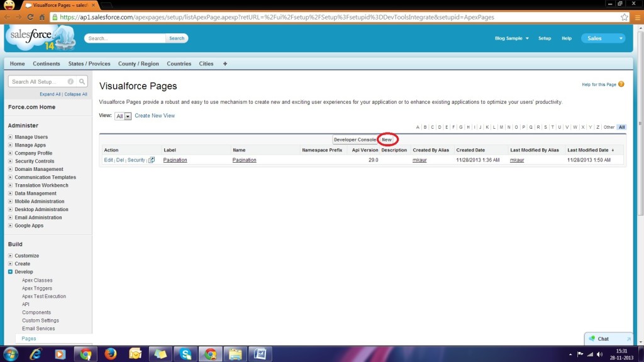Viewport: 644px width, 362px height.
Task: Open Pagination page preview icon
Action: [152, 160]
